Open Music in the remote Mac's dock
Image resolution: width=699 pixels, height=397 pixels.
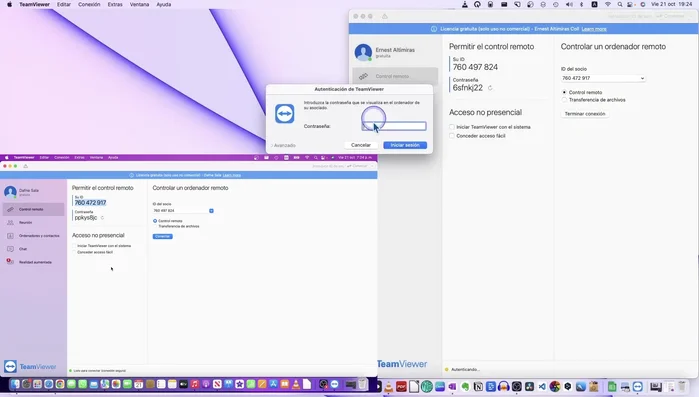[x=194, y=384]
